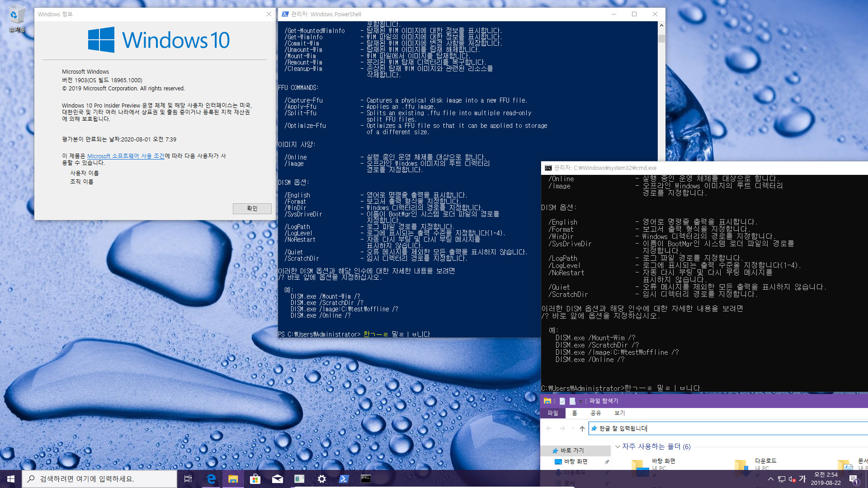The image size is (868, 488).
Task: Select 바탕 화면 in the navigation pane
Action: 576,461
